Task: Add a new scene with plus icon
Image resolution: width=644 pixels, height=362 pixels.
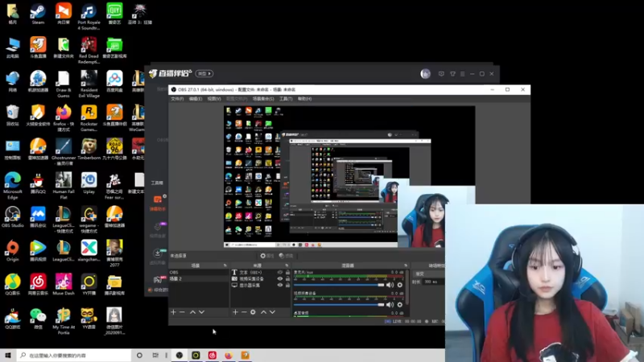Action: pos(173,312)
